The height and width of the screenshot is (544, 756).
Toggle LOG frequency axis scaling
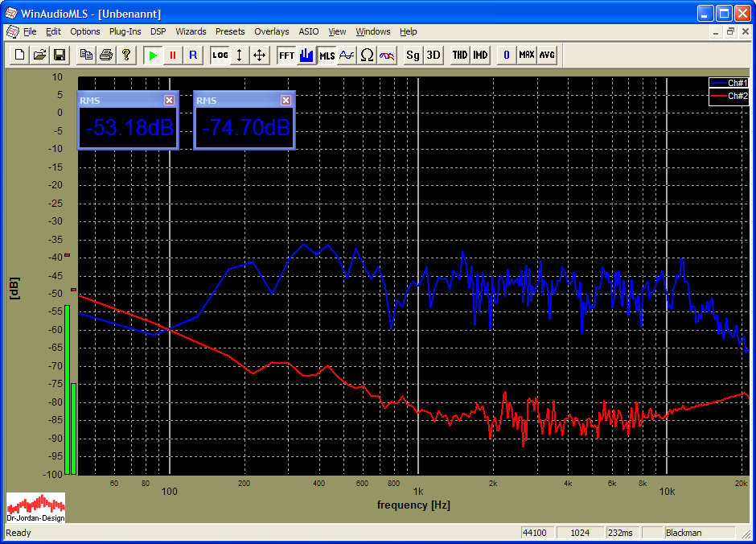click(x=220, y=55)
